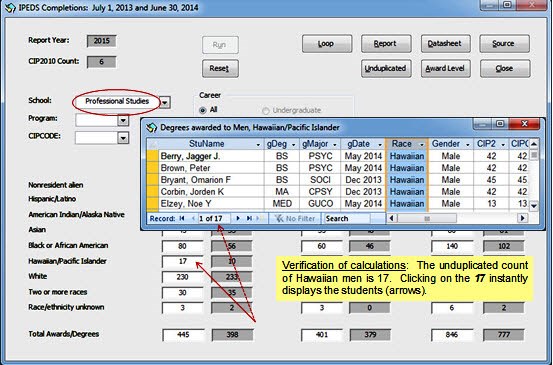
Task: Open the CIP2 column filter arrow
Action: pos(503,145)
